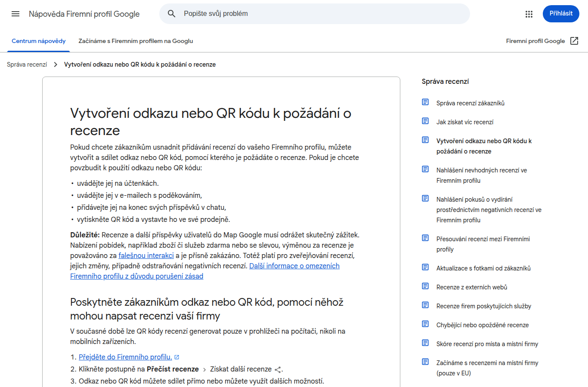Image resolution: width=588 pixels, height=387 pixels.
Task: Open the hamburger main menu
Action: point(15,14)
